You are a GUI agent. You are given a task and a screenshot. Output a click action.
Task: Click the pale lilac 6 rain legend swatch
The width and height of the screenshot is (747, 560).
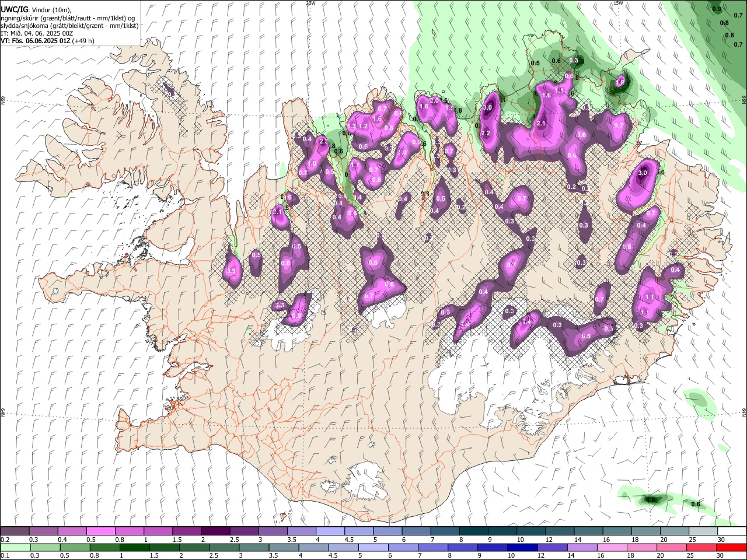coord(403,548)
